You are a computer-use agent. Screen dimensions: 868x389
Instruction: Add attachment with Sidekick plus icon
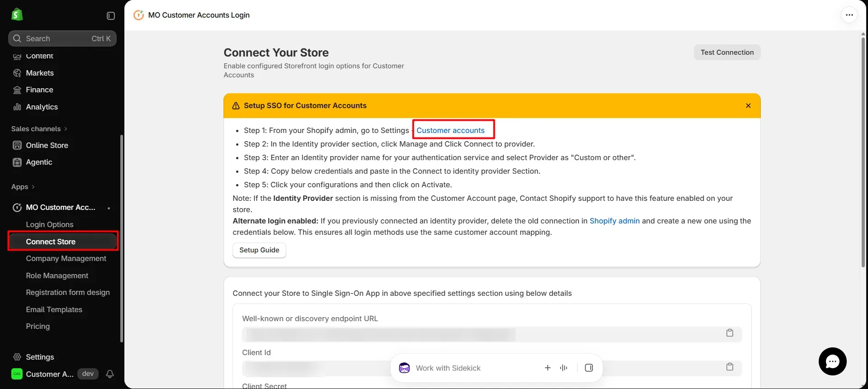pos(547,368)
